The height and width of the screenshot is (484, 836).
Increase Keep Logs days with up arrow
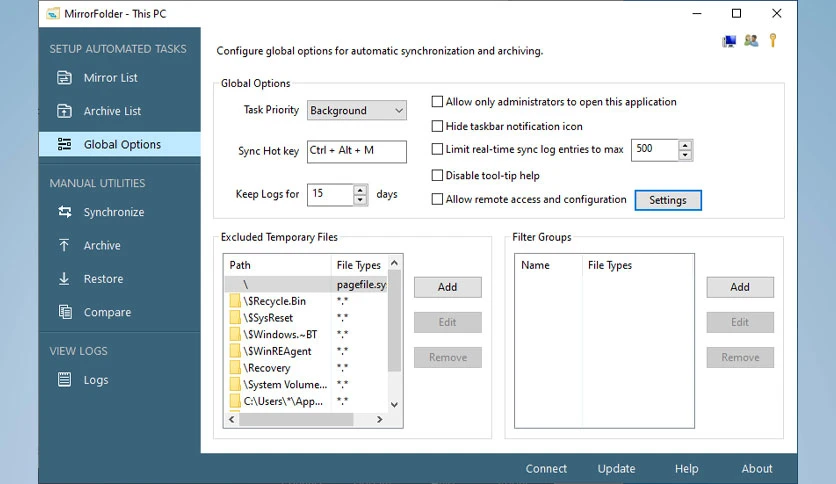coord(360,190)
